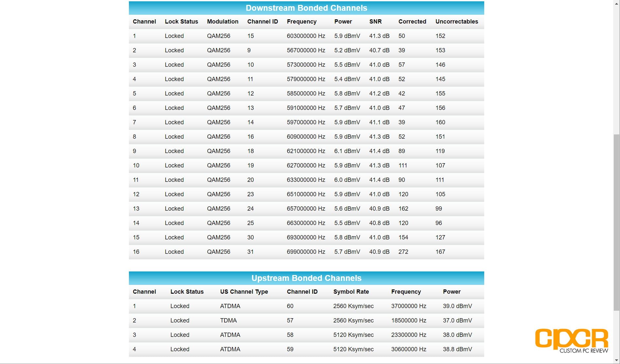Click upstream power 39.0 dBmV
Screen dimensions: 620x364
tap(457, 306)
